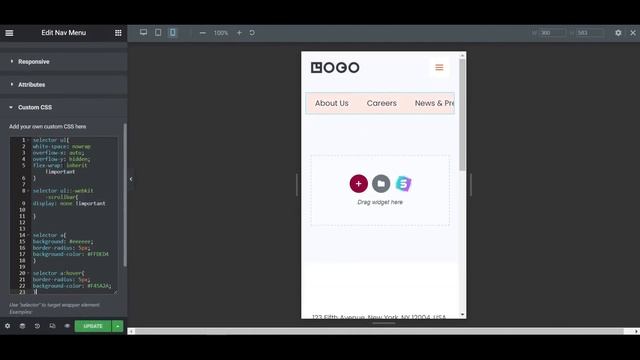
Task: Open page settings gear in footer
Action: pos(7,326)
